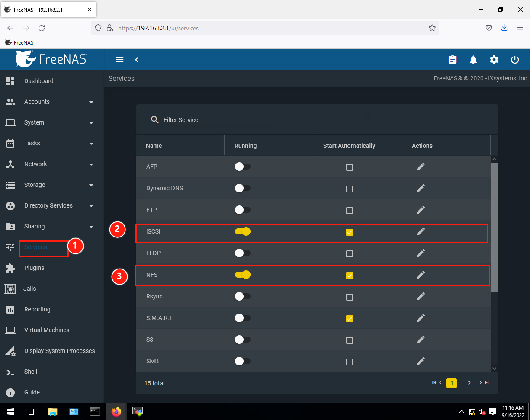Viewport: 530px width, 420px height.
Task: Click the search magnifier icon
Action: (154, 120)
